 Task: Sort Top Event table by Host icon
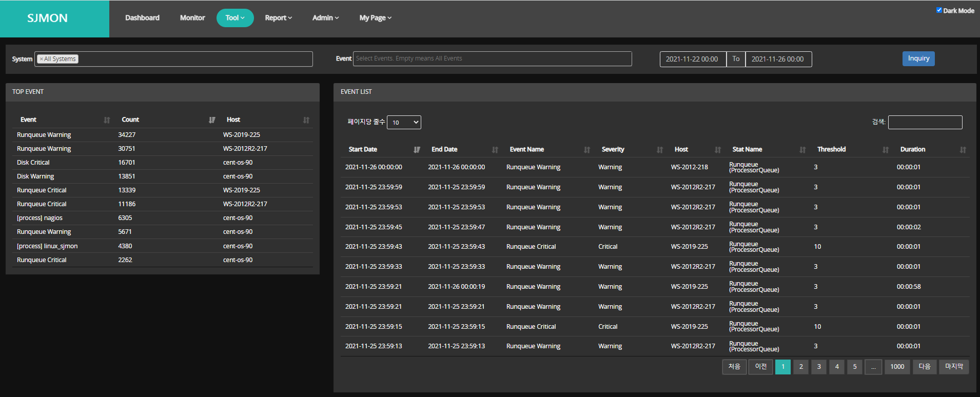(306, 120)
